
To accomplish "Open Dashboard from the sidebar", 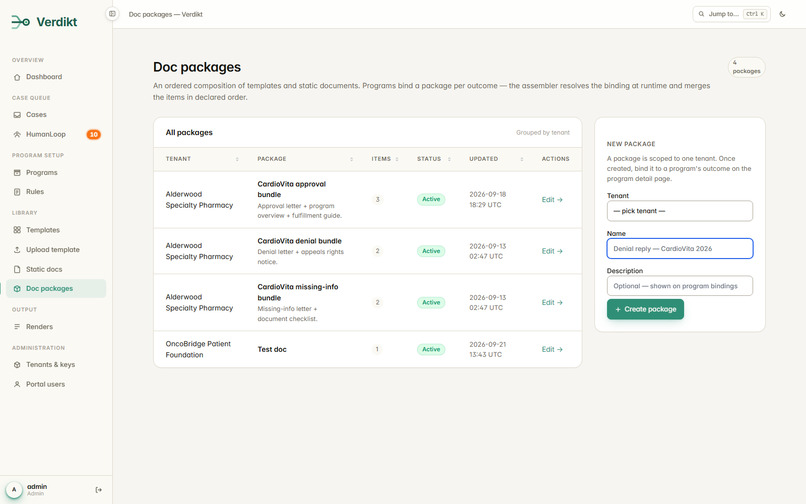I will click(x=56, y=77).
